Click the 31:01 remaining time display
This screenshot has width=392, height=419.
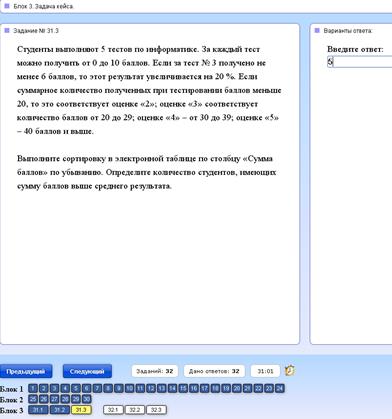tap(265, 371)
